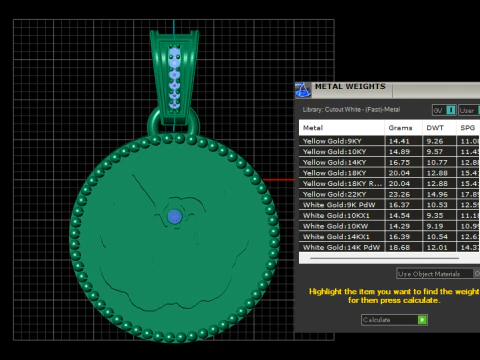Select the White Gold:14K PdW row
480x360 pixels.
389,247
